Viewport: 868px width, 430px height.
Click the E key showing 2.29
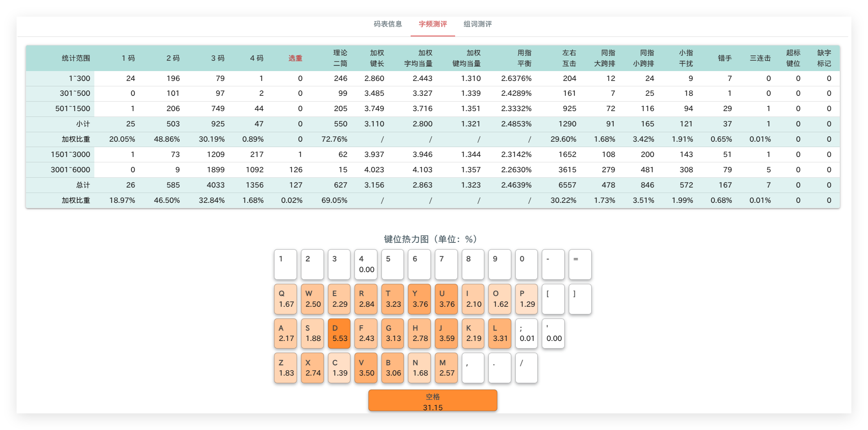click(x=339, y=299)
